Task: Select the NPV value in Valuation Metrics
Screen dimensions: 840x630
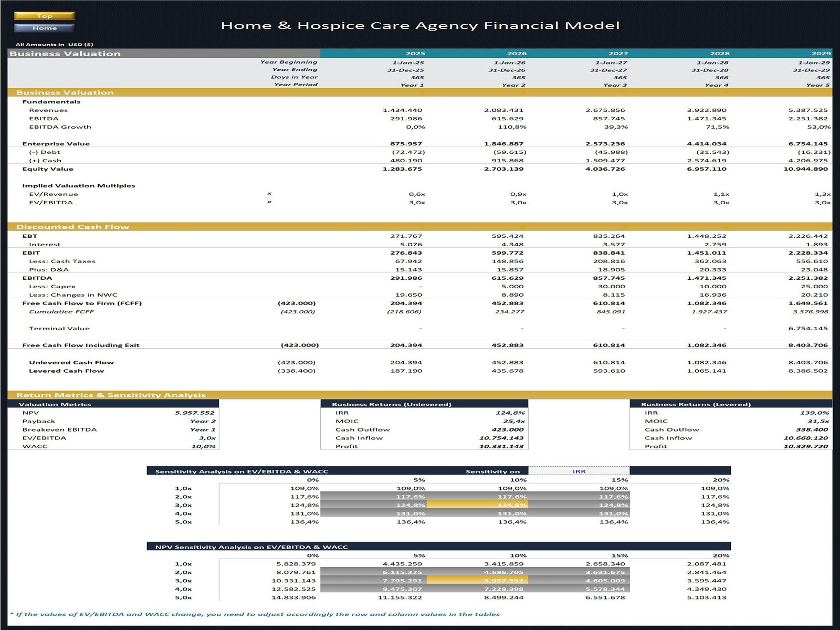Action: click(195, 413)
